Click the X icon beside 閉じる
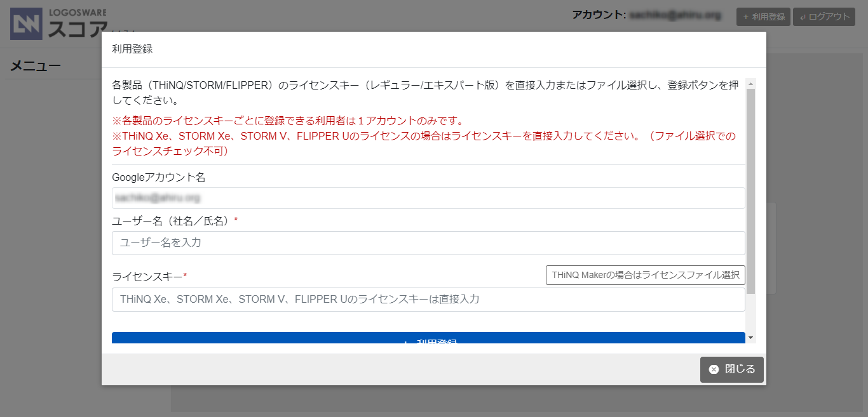 click(x=714, y=369)
